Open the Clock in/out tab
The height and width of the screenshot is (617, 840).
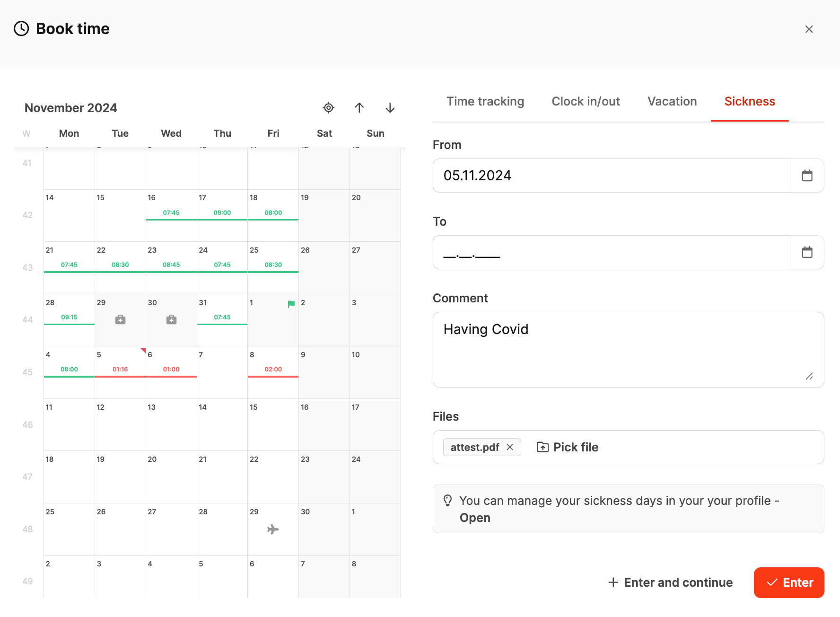click(x=586, y=102)
